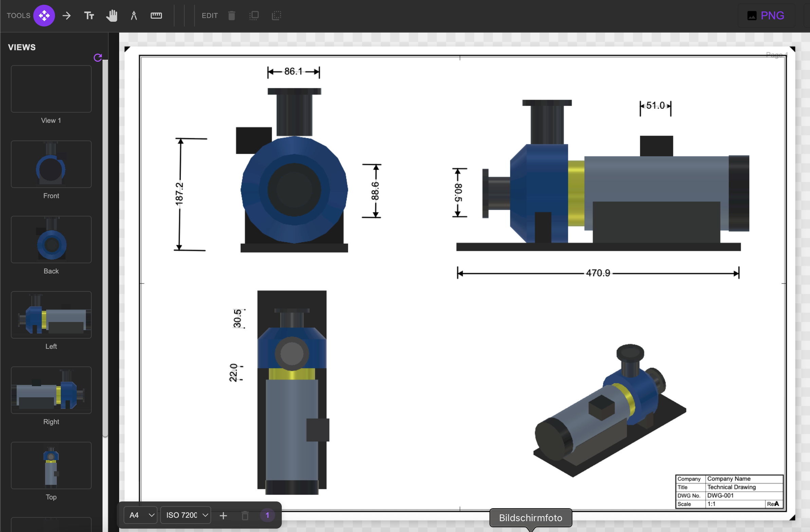The height and width of the screenshot is (532, 810).
Task: Select the Text tool
Action: click(x=89, y=15)
